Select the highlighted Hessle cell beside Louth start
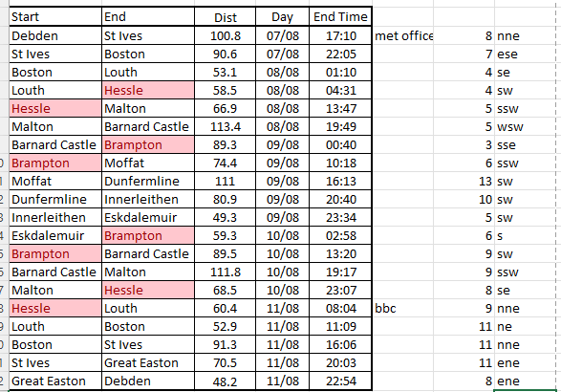 click(x=148, y=90)
